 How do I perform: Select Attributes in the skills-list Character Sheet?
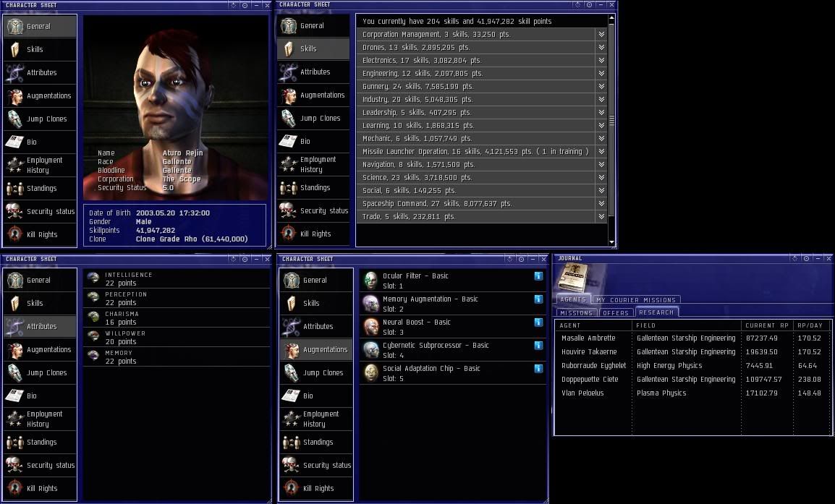click(x=313, y=72)
